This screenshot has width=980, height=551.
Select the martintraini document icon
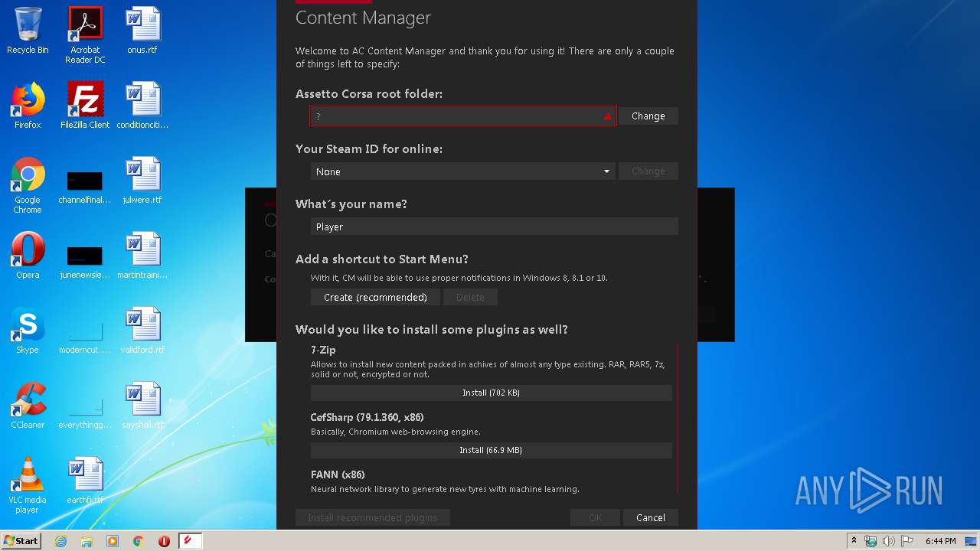(x=142, y=256)
